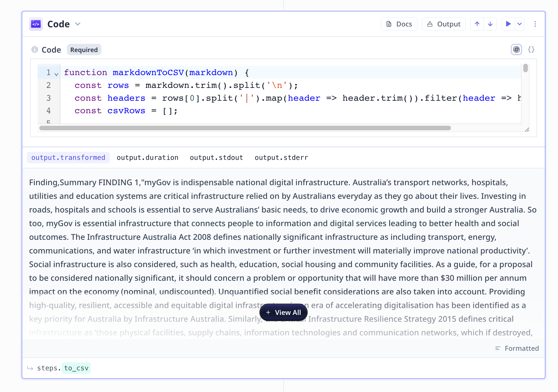Run the step with play icon
558x392 pixels.
(508, 24)
